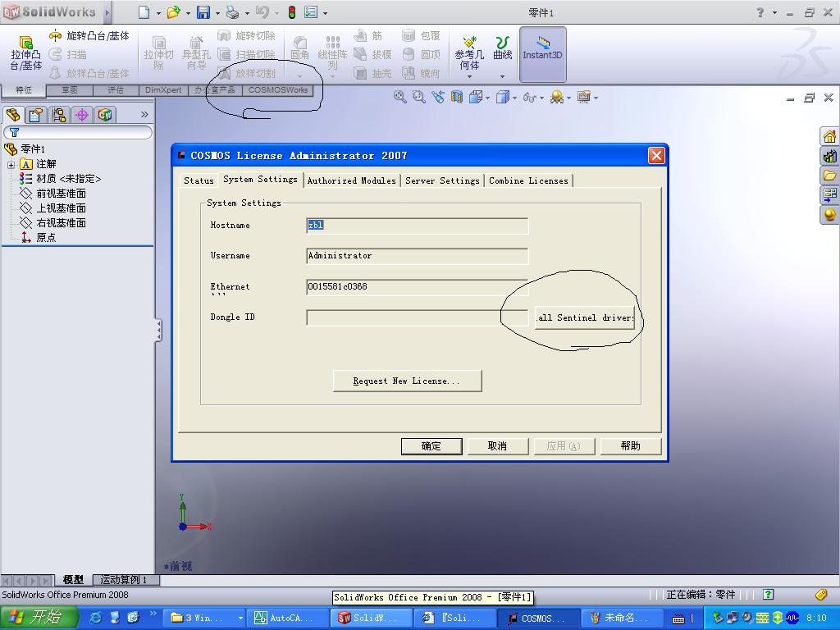This screenshot has height=630, width=840.
Task: Open dropdown under 参考几何体 button
Action: pos(470,76)
